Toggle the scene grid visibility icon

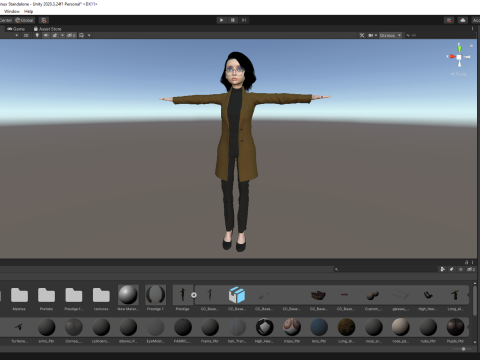pyautogui.click(x=82, y=35)
